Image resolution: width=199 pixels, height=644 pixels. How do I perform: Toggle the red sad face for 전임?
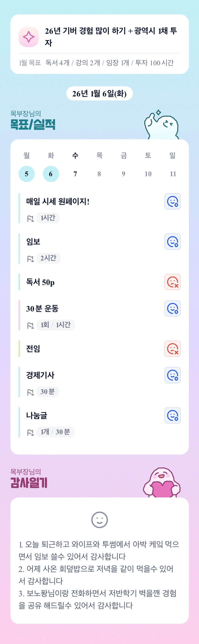point(173,349)
